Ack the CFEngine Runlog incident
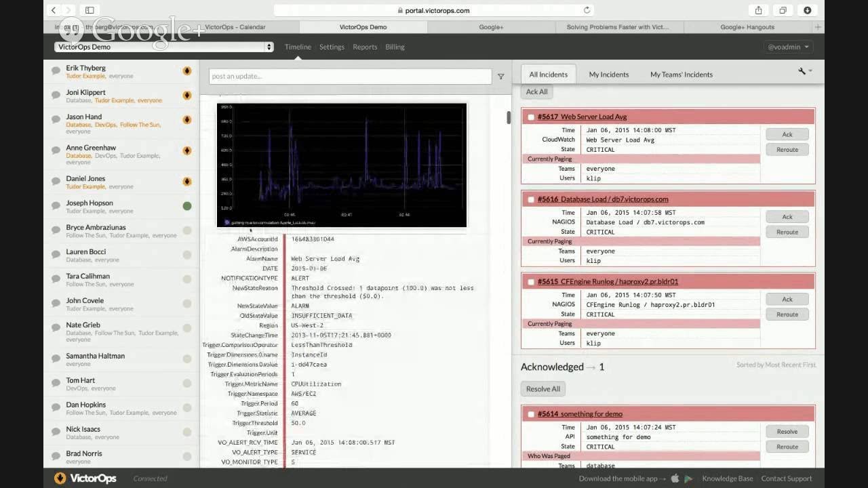Viewport: 868px width, 488px height. [787, 299]
